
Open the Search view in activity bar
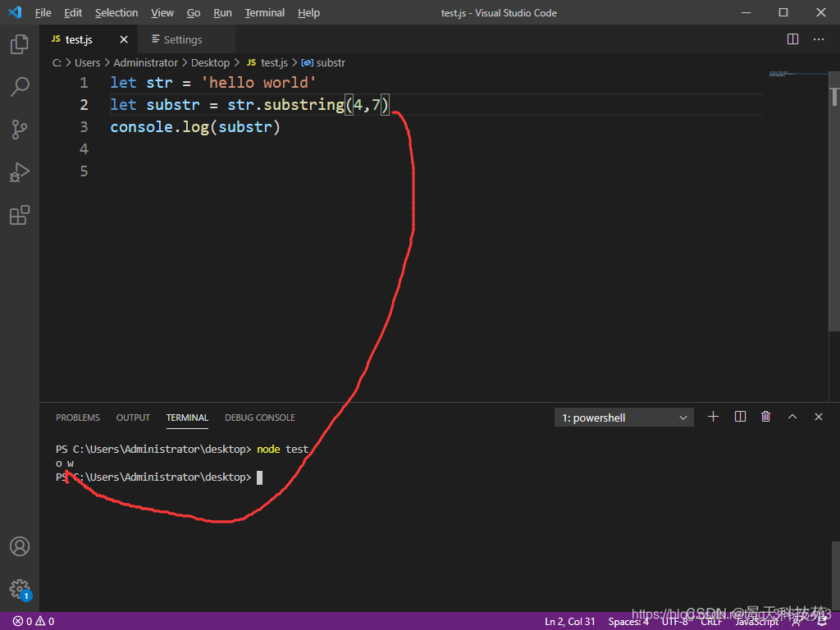coord(20,86)
